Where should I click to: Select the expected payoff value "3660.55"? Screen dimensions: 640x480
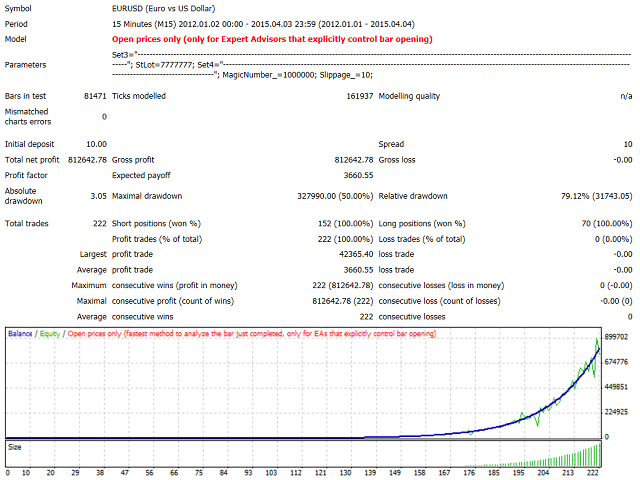(358, 176)
